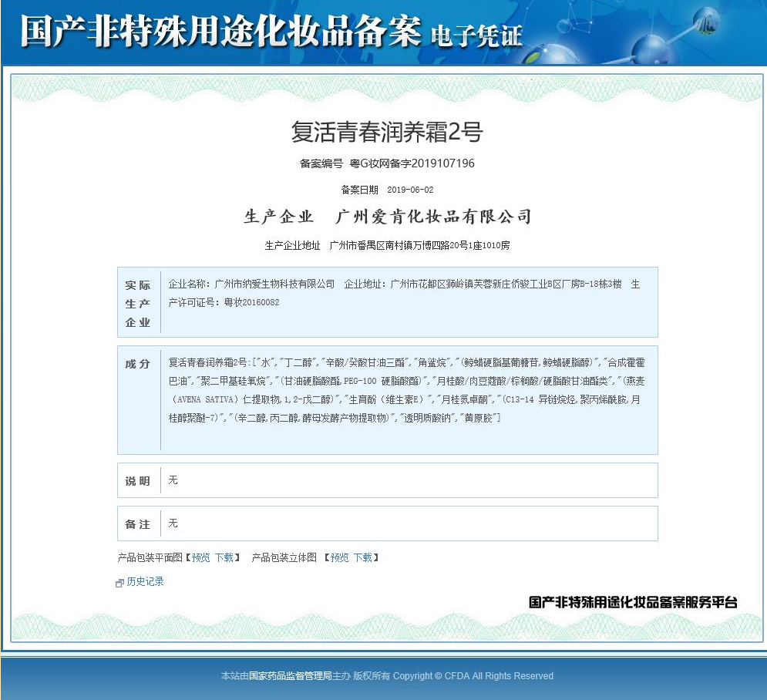Screen dimensions: 767x700
Task: Click the 国产非特殊用途化妆品备案 banner title
Action: click(x=220, y=31)
